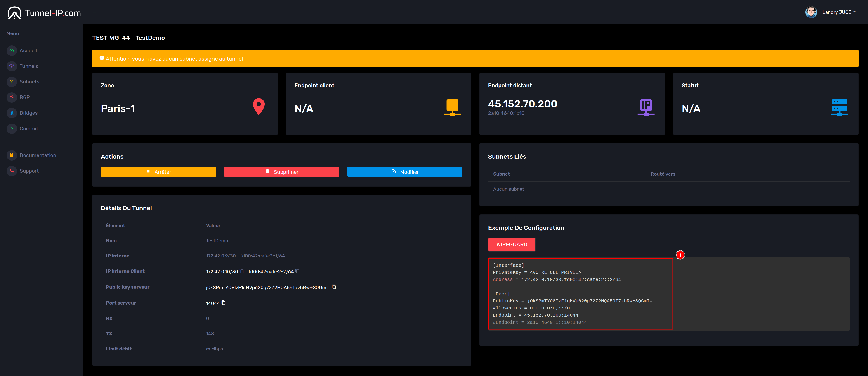This screenshot has width=868, height=376.
Task: Click the Bridges sidebar icon
Action: pyautogui.click(x=12, y=113)
